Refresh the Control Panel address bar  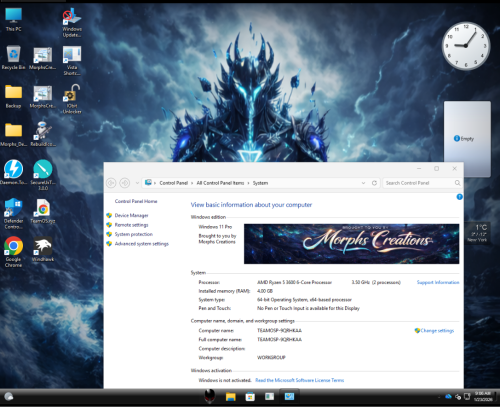(x=374, y=183)
